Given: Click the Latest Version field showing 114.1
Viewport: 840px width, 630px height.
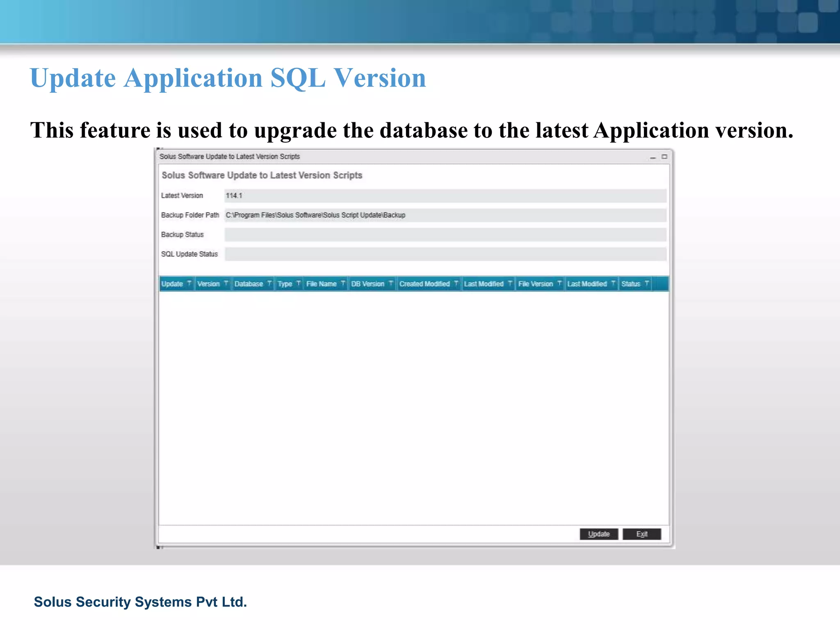Looking at the screenshot, I should (445, 196).
